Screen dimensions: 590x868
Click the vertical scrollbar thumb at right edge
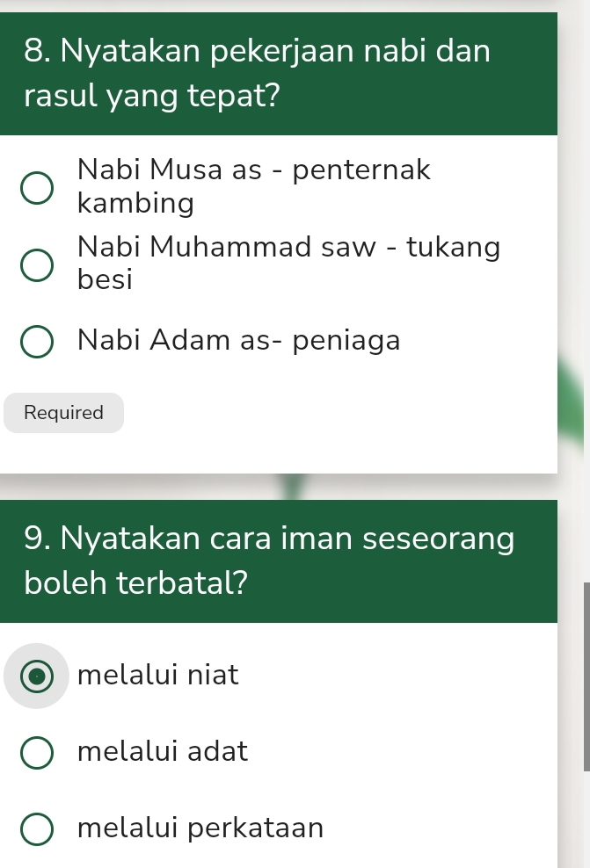tap(586, 676)
